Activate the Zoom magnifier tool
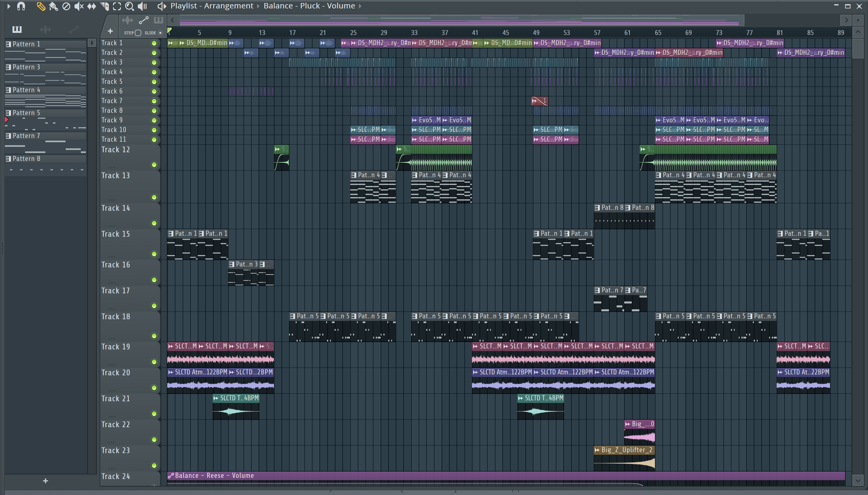868x495 pixels. click(x=129, y=6)
